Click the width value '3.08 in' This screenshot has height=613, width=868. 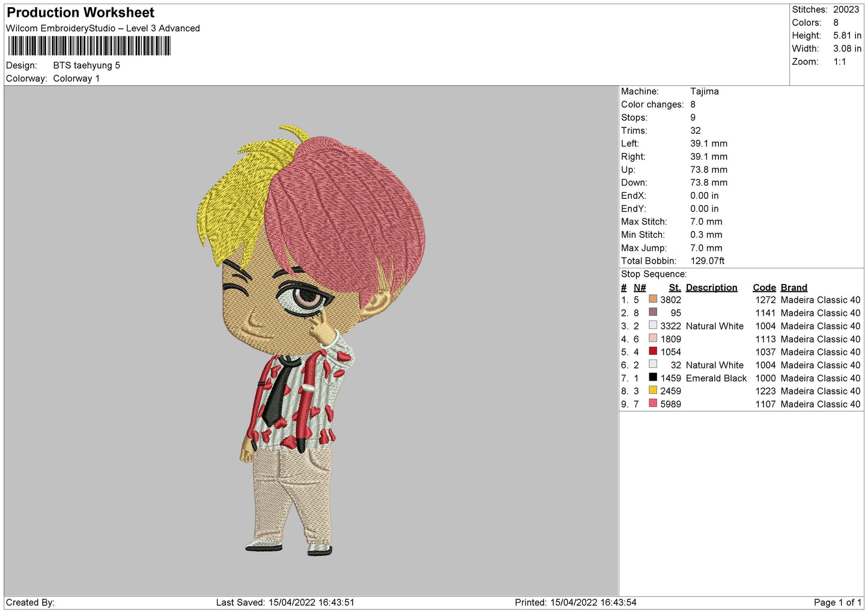pyautogui.click(x=847, y=49)
